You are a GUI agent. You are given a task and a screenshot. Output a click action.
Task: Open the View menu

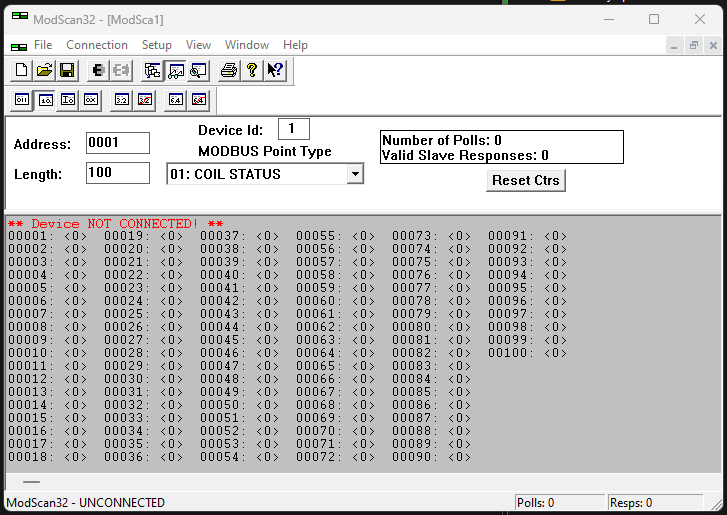(x=198, y=45)
